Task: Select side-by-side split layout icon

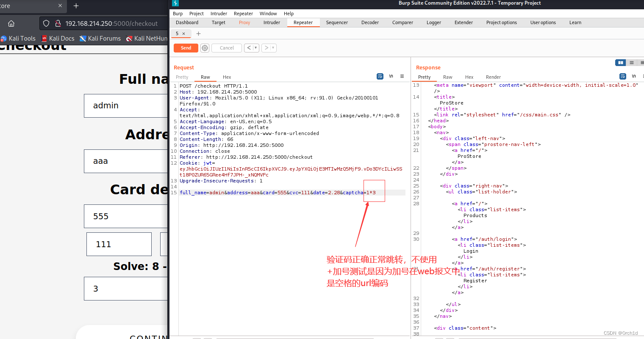Action: pyautogui.click(x=621, y=63)
